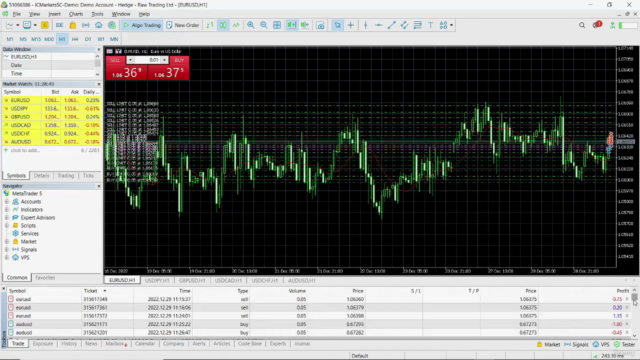Select EURUSD row in Market Watch

click(x=51, y=100)
